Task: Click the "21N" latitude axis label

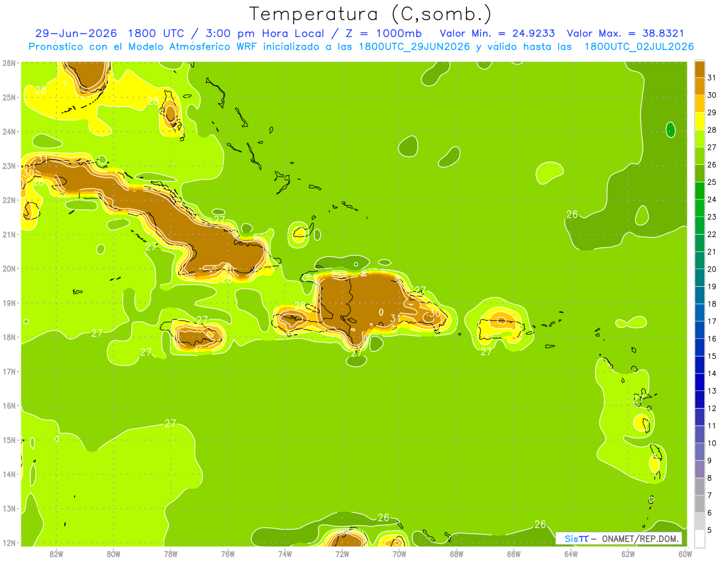Action: click(9, 235)
